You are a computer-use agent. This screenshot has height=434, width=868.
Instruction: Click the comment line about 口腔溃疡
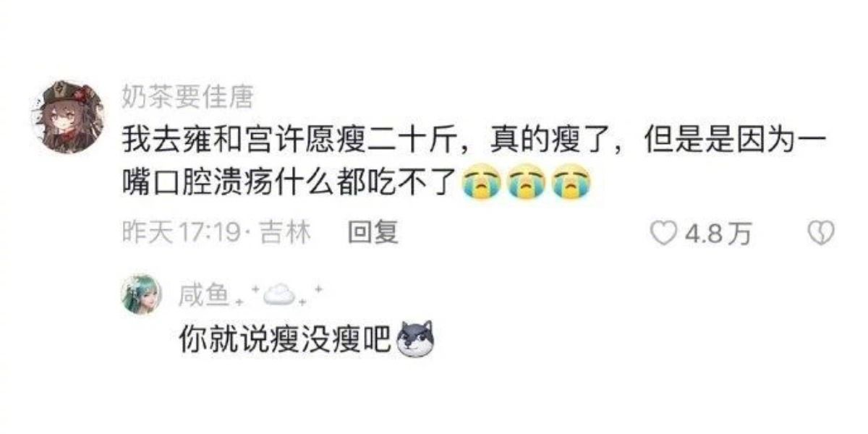(354, 182)
